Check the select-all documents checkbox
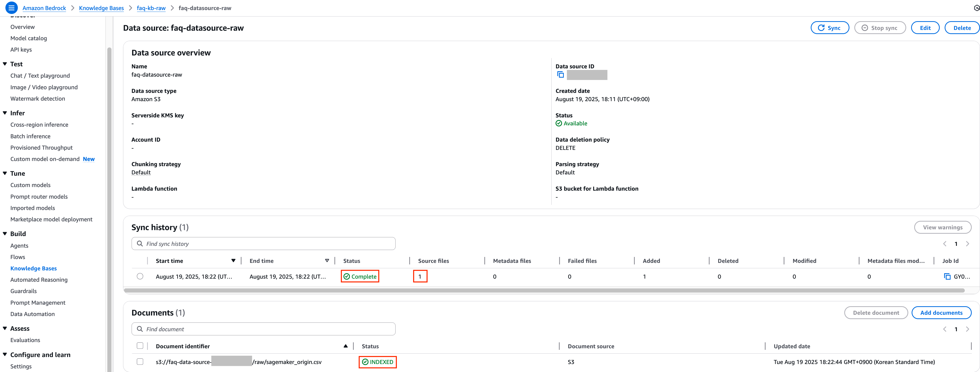 coord(140,346)
